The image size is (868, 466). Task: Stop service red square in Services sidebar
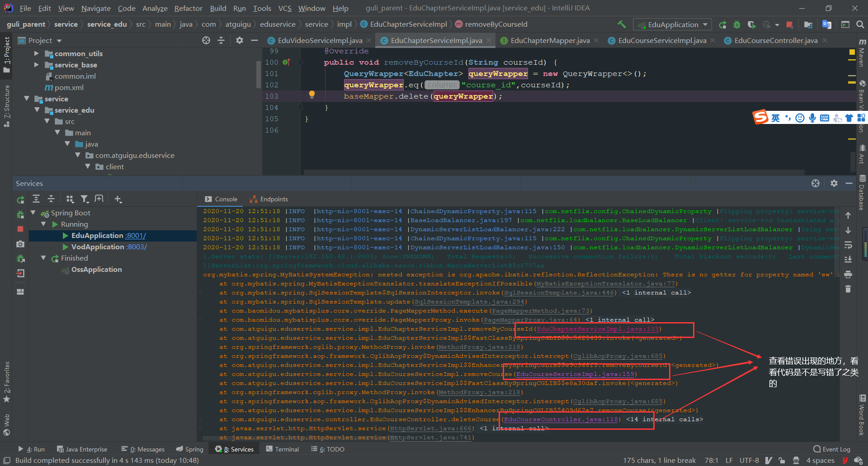[x=20, y=229]
